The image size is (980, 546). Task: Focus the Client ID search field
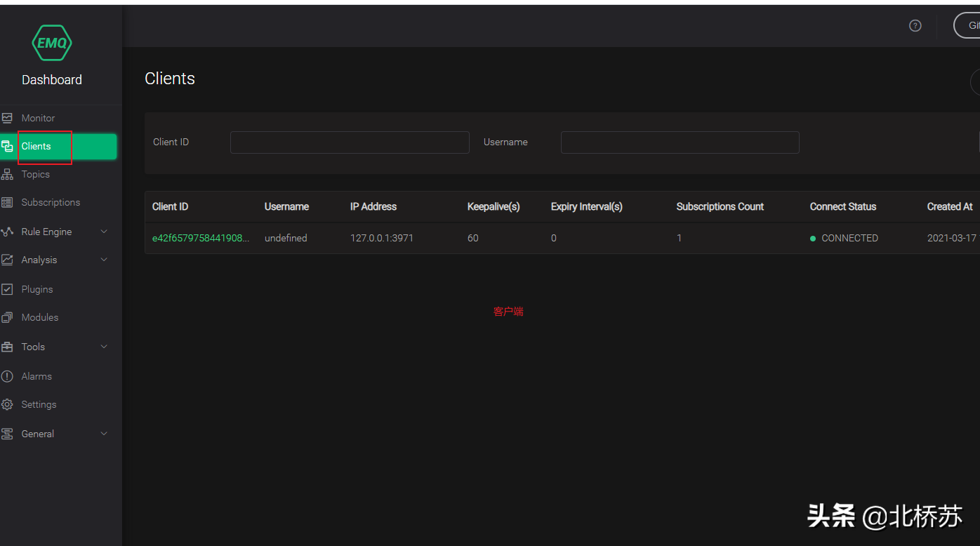[x=350, y=142]
